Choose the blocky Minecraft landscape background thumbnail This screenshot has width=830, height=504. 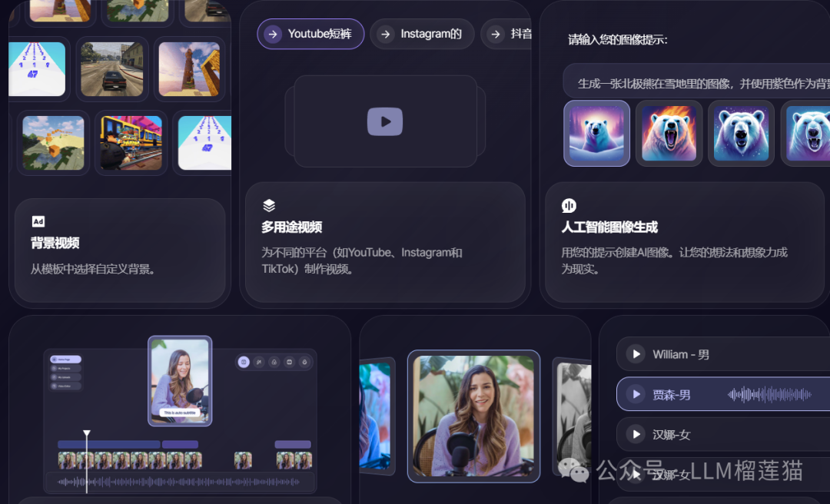click(x=53, y=143)
